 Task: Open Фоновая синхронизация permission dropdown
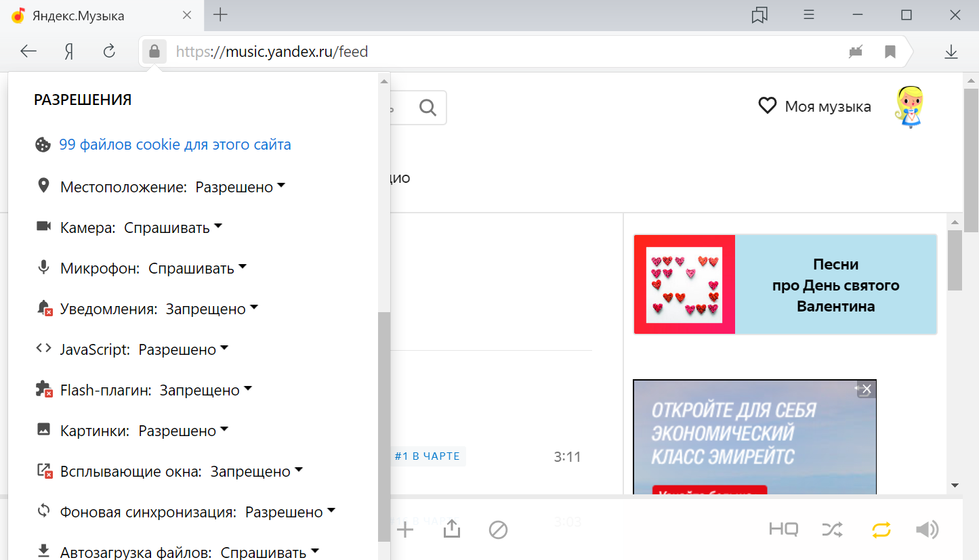click(x=291, y=512)
